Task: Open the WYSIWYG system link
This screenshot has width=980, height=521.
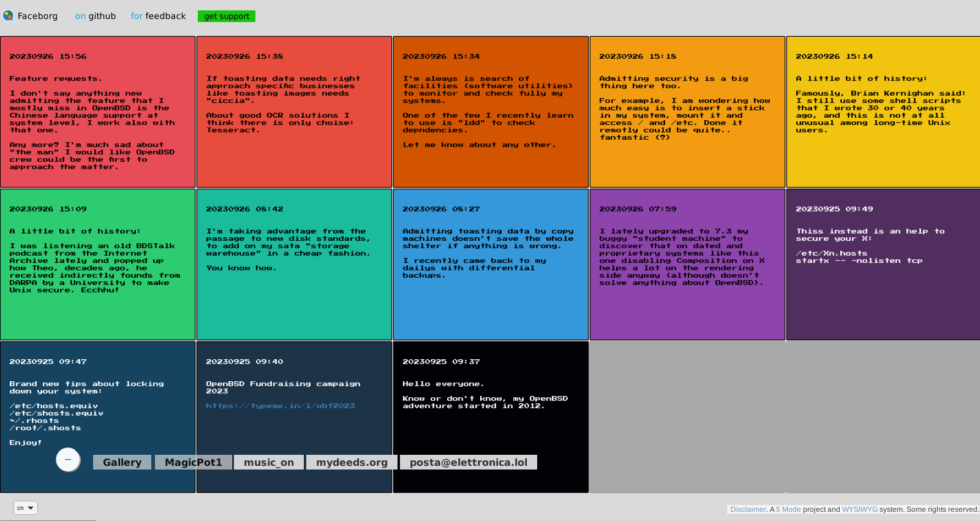Action: click(859, 509)
